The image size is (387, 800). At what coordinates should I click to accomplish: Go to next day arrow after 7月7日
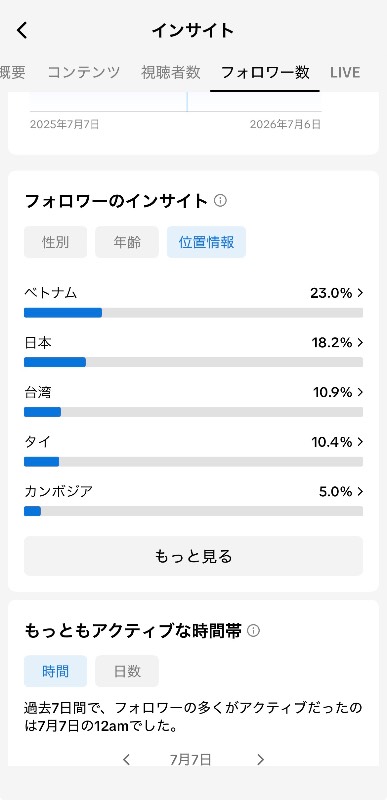click(261, 759)
